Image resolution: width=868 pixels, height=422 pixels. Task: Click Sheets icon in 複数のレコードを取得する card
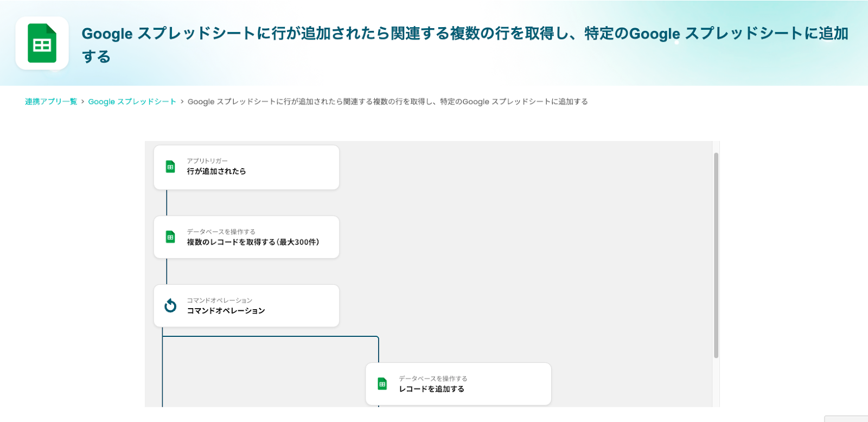170,237
